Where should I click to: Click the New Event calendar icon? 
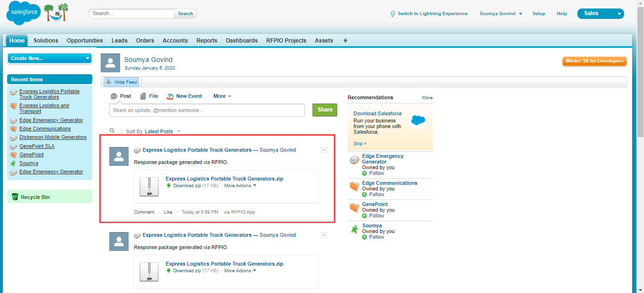click(170, 96)
